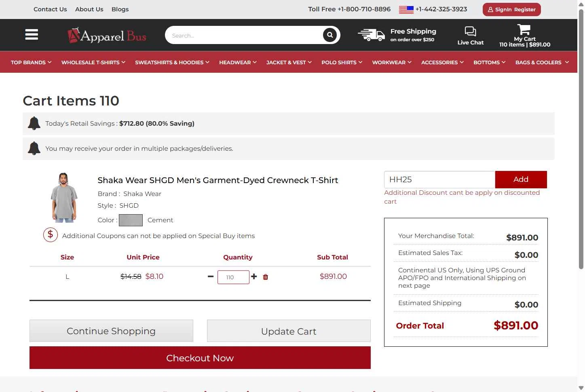Image resolution: width=585 pixels, height=392 pixels.
Task: Open the t-shirt product thumbnail
Action: point(64,198)
